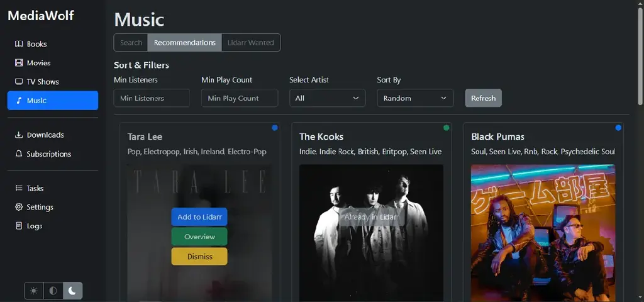This screenshot has height=302, width=644.
Task: Click The Kooks genre tags text
Action: coord(370,152)
